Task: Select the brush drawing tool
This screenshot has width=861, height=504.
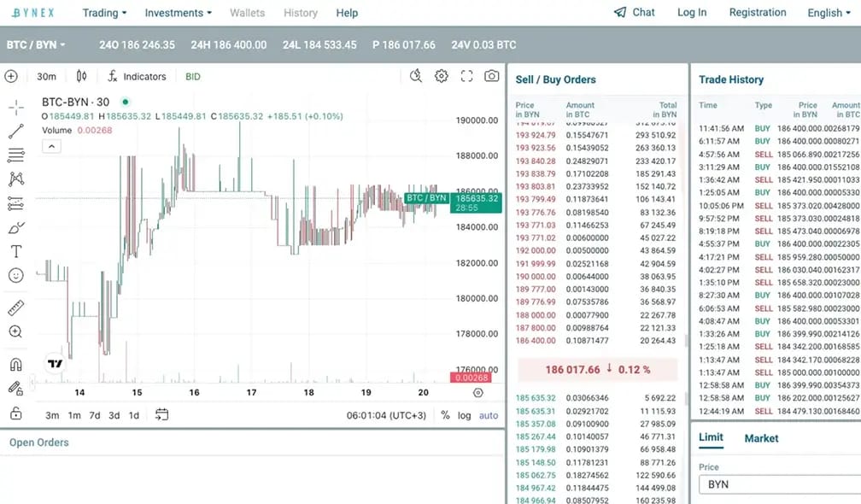Action: point(16,227)
